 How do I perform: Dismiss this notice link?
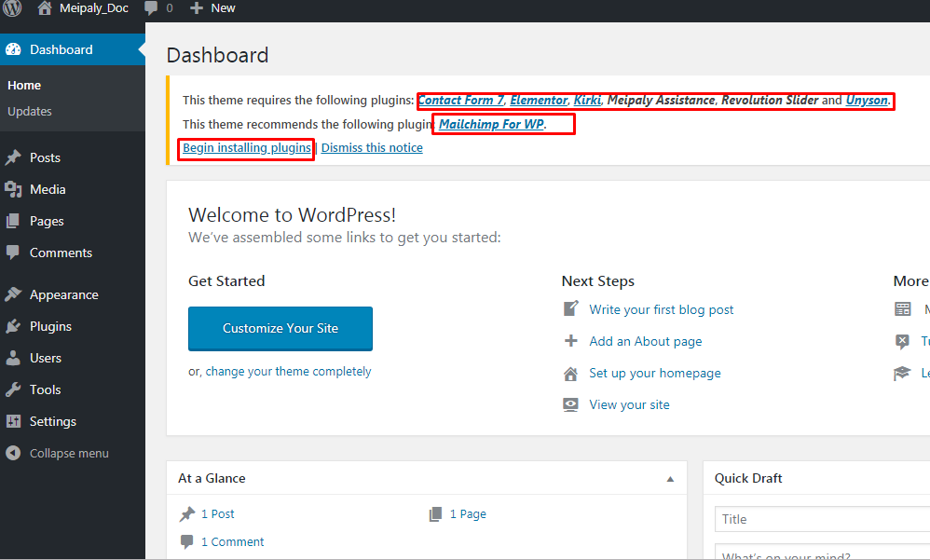[372, 148]
